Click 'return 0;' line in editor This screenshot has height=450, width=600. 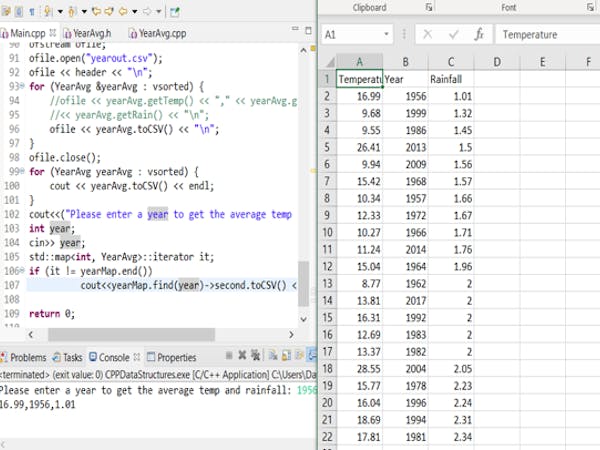[52, 314]
